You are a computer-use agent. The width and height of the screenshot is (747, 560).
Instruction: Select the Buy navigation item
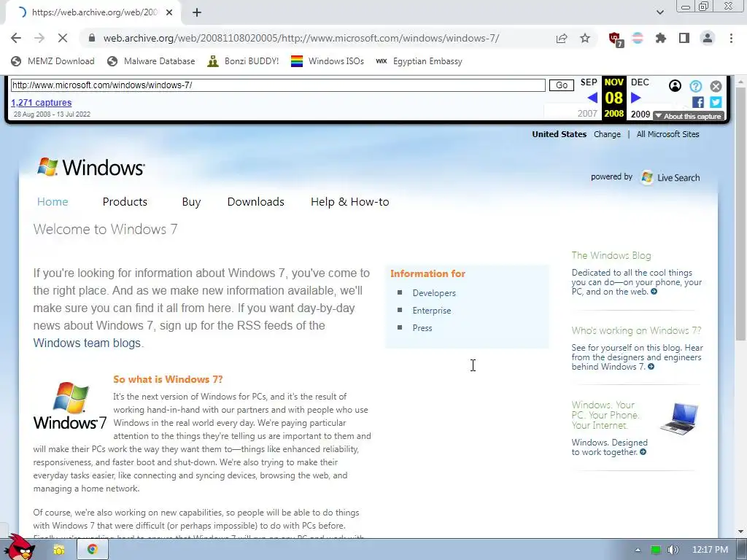tap(191, 202)
